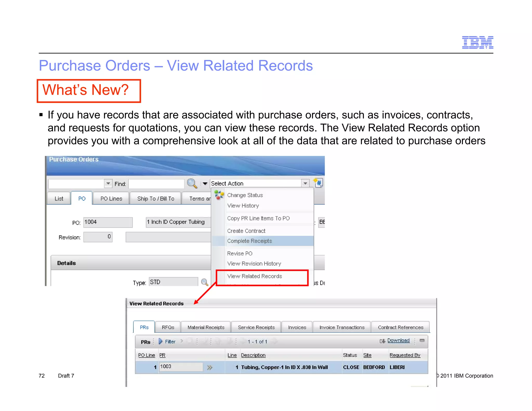Sort by the PO Line column header
Screen dimensions: 532x411
[147, 355]
